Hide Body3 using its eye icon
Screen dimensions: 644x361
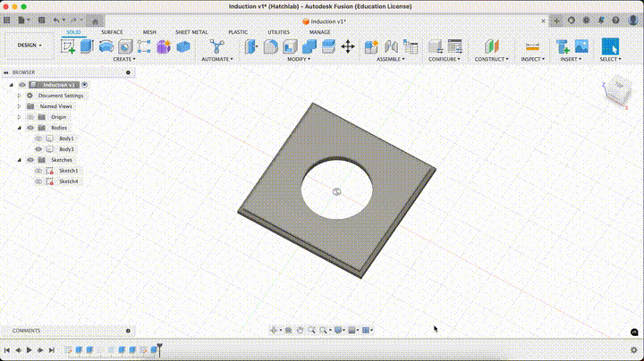tap(38, 149)
